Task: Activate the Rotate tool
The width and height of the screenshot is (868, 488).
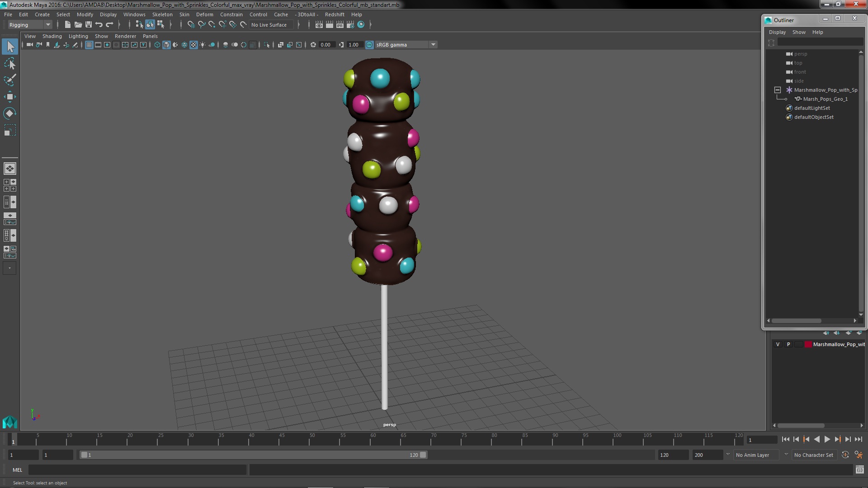Action: [10, 113]
